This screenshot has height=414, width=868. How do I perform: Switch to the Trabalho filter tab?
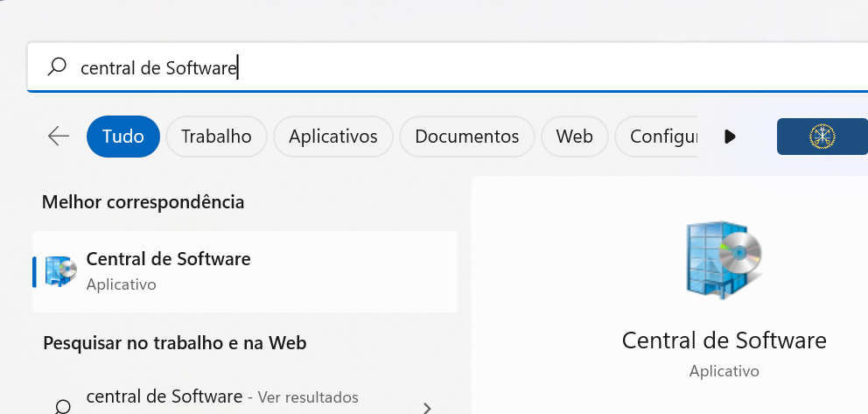click(x=216, y=137)
